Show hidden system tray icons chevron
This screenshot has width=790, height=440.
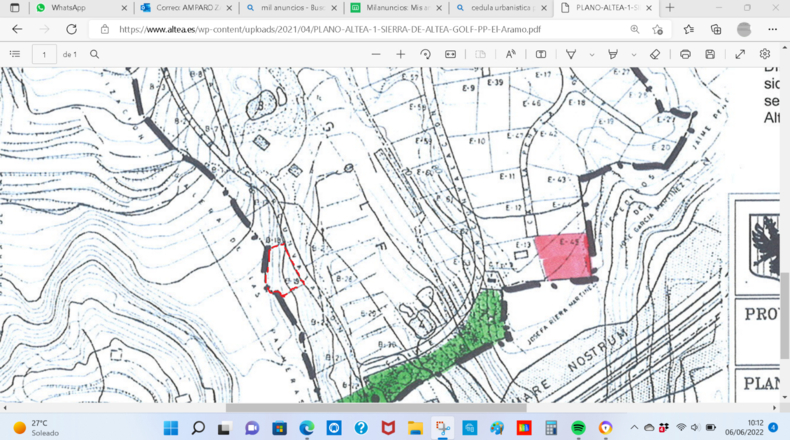(634, 427)
